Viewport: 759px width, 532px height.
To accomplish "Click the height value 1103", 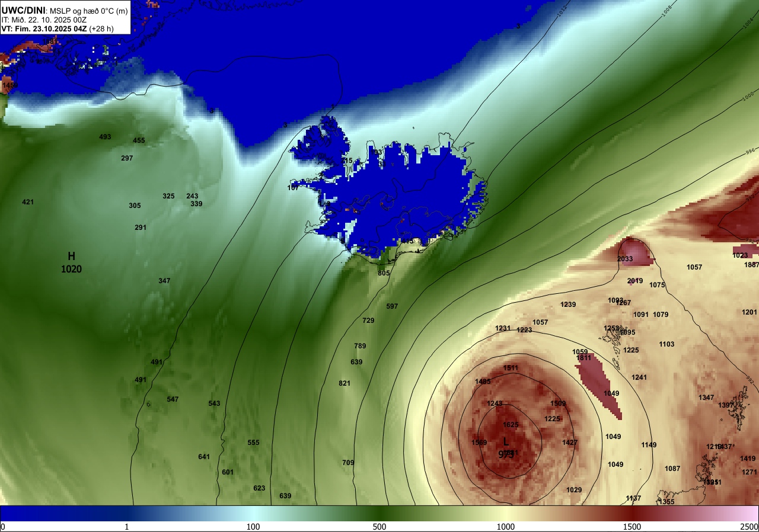I will point(666,344).
